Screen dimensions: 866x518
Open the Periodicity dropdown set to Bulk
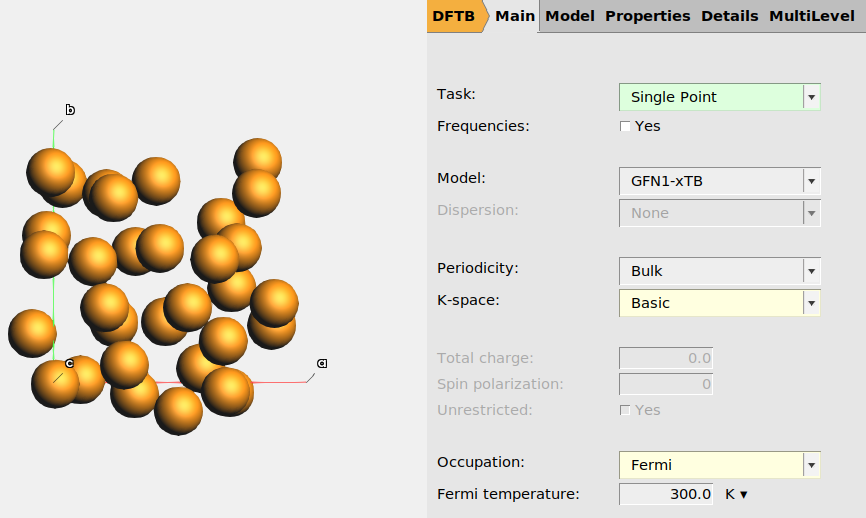[711, 271]
